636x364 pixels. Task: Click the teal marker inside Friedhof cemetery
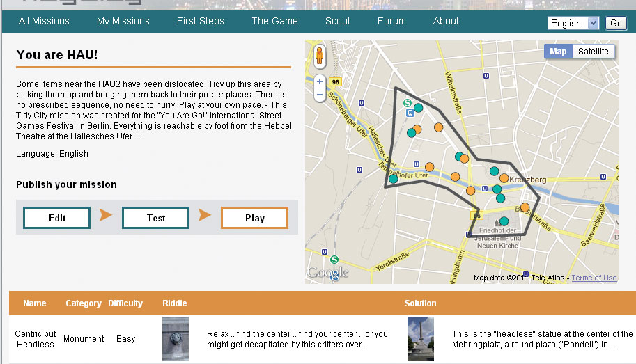pyautogui.click(x=504, y=221)
